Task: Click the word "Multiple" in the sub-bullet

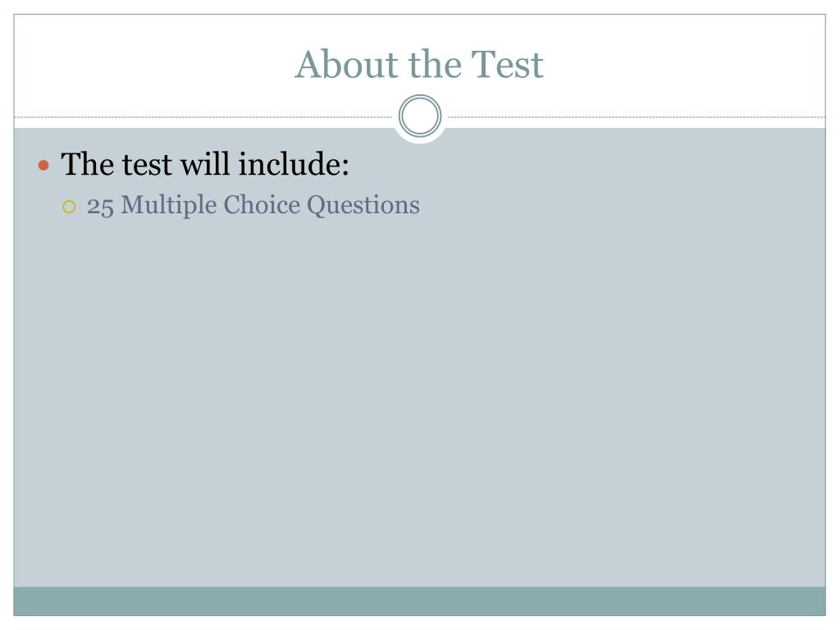Action: 169,206
